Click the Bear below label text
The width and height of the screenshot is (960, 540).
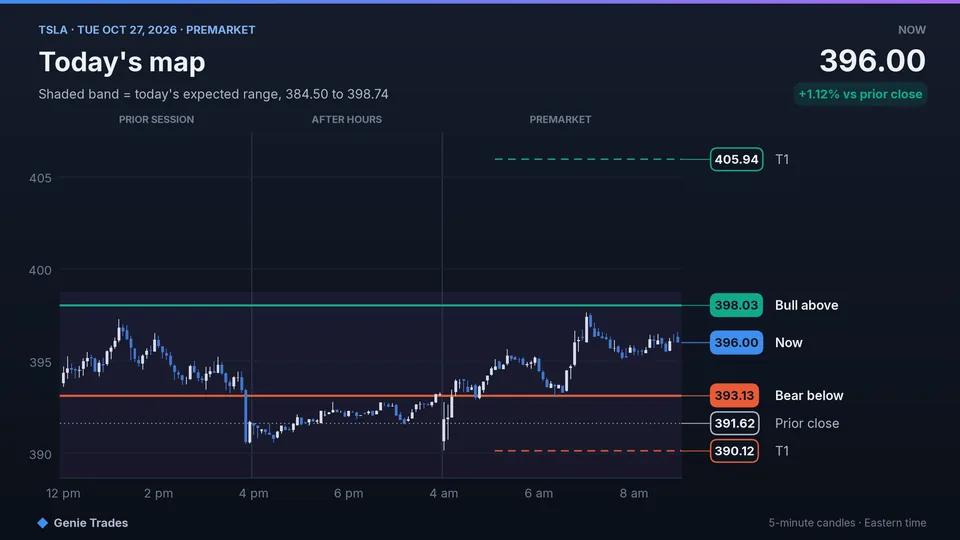[809, 396]
